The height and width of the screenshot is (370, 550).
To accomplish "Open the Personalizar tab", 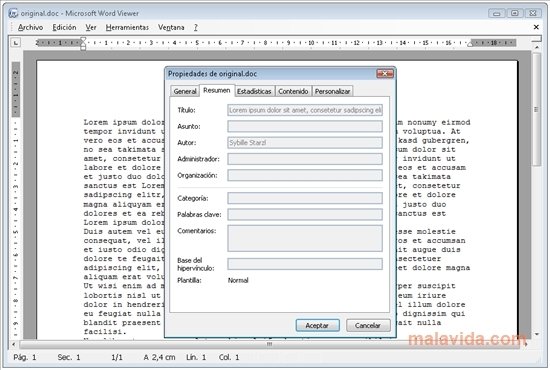I will [332, 91].
